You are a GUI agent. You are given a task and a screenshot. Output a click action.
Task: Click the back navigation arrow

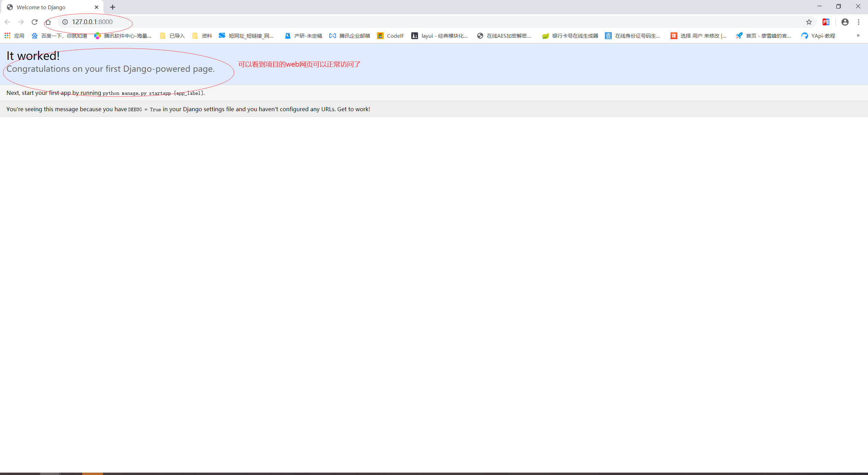[7, 22]
